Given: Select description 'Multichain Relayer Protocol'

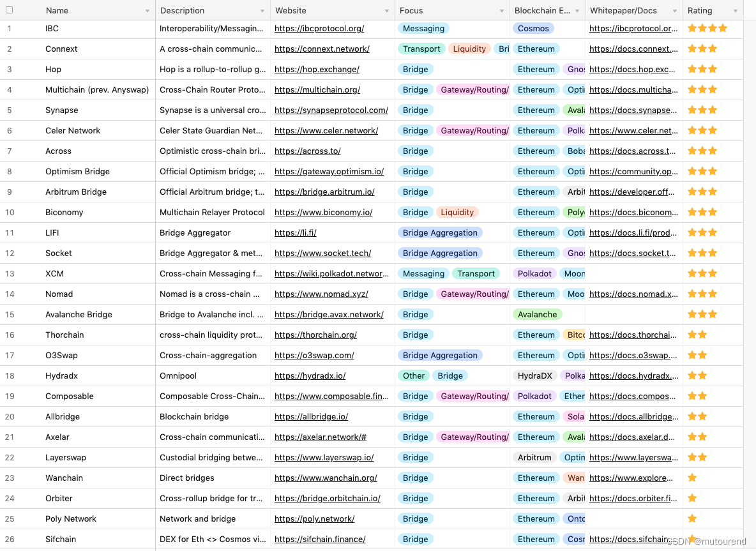Looking at the screenshot, I should [212, 212].
